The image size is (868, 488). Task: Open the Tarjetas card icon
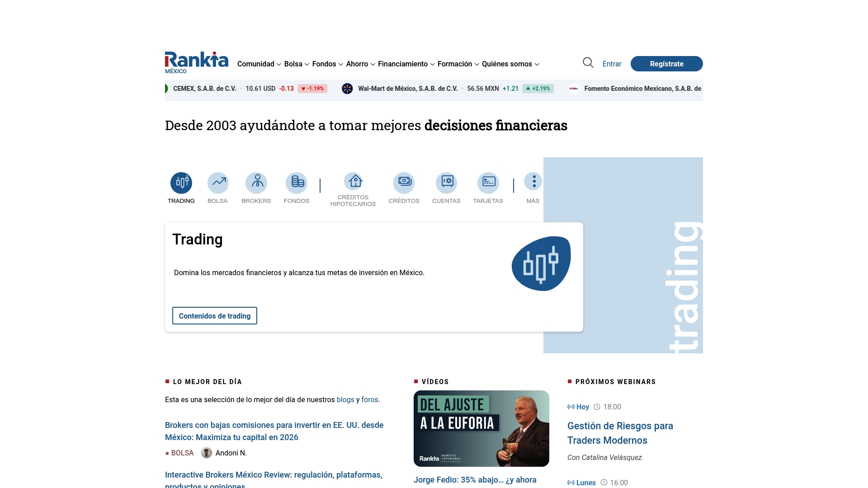488,181
